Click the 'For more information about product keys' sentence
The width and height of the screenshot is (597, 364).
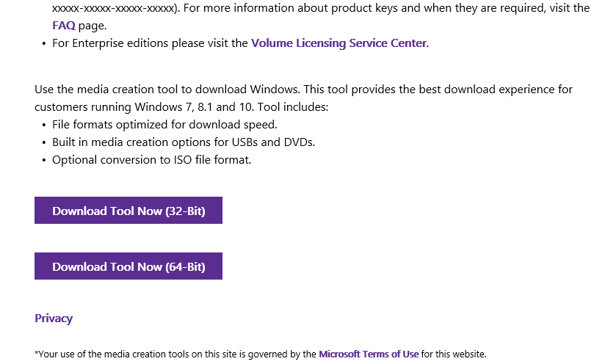pyautogui.click(x=367, y=8)
